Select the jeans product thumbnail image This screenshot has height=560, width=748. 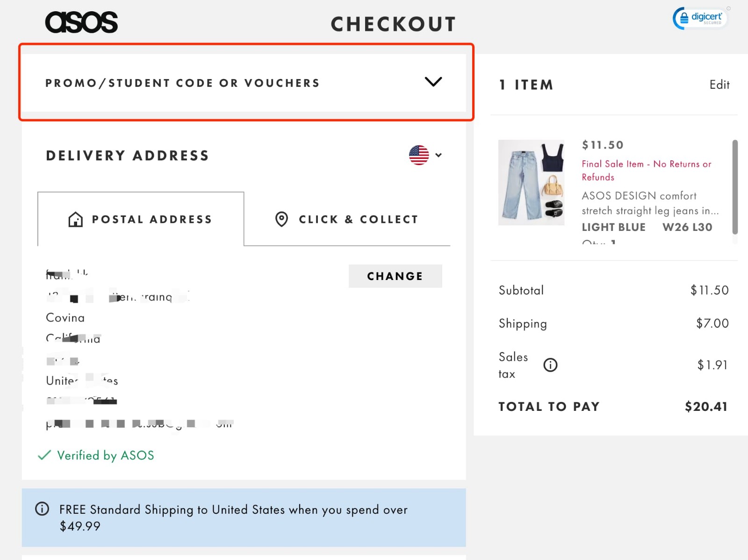(x=532, y=183)
